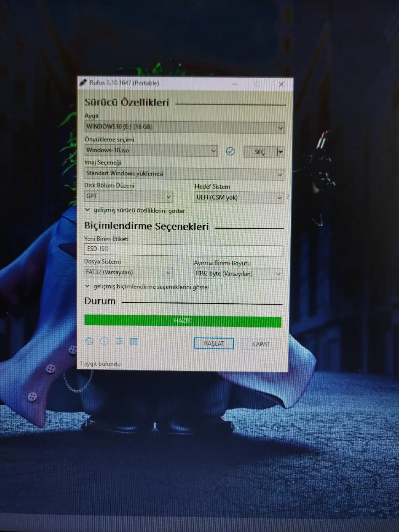The width and height of the screenshot is (399, 532).
Task: Click the 'Biçimlendirme Seçenekleri' heading
Action: (147, 226)
